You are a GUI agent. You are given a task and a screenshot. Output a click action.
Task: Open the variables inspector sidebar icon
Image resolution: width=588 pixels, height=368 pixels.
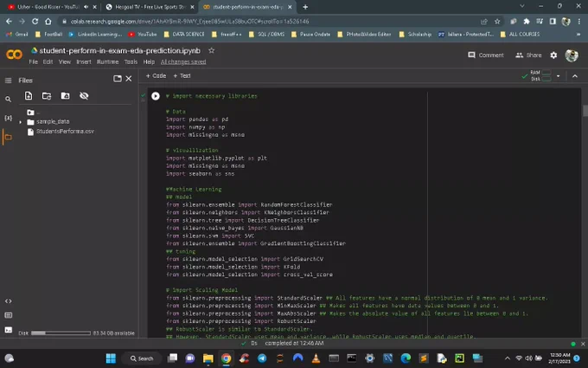pos(8,118)
